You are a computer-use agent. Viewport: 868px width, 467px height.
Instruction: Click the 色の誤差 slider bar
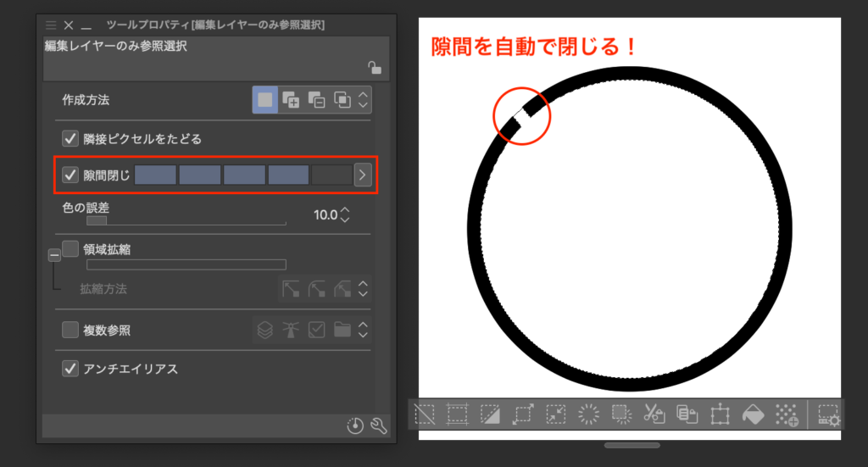186,220
